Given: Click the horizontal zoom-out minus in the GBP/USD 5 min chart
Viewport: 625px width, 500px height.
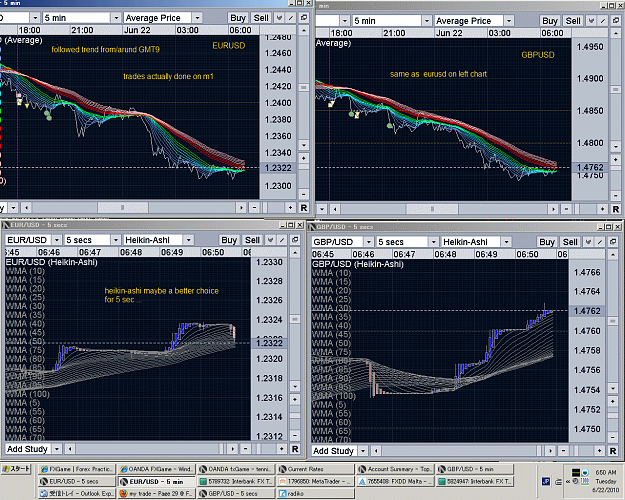Looking at the screenshot, I should (566, 209).
